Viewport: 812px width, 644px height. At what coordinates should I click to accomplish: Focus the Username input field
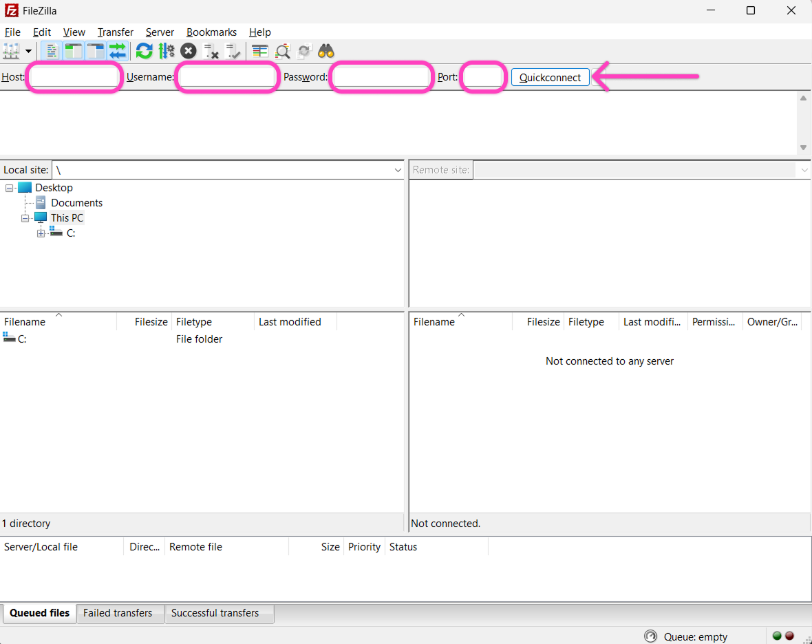(227, 77)
